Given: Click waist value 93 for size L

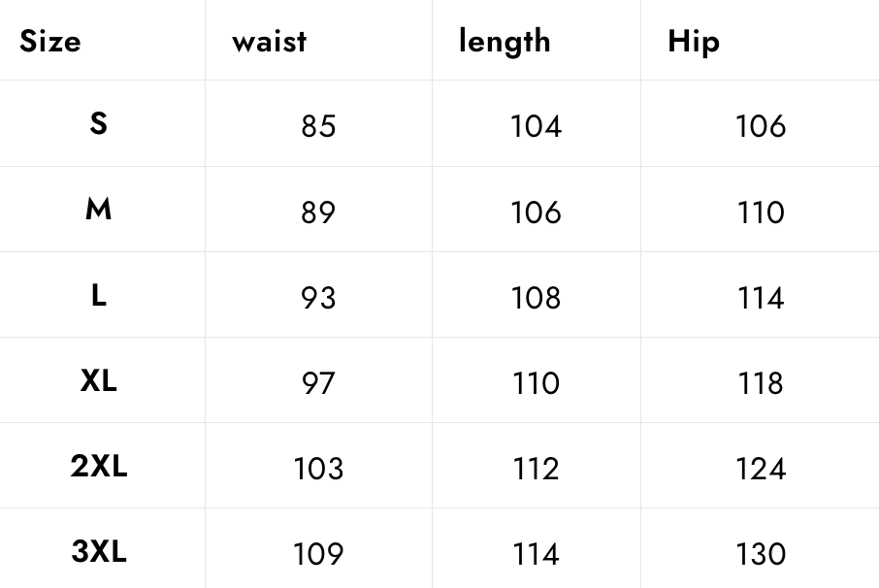Looking at the screenshot, I should pyautogui.click(x=318, y=298).
